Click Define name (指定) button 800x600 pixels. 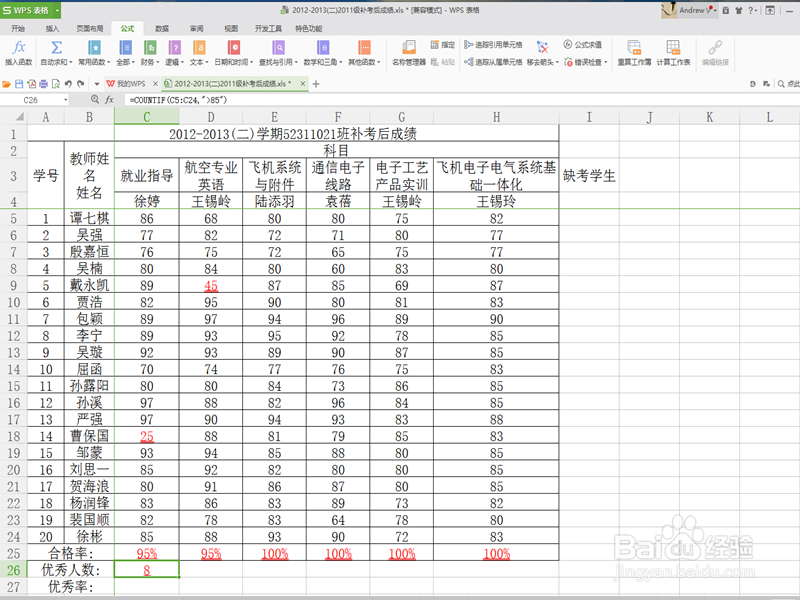click(x=442, y=45)
